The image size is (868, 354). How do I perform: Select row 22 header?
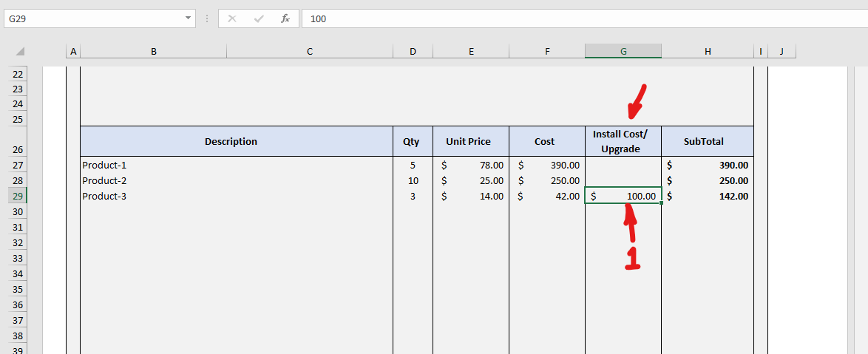pos(18,74)
